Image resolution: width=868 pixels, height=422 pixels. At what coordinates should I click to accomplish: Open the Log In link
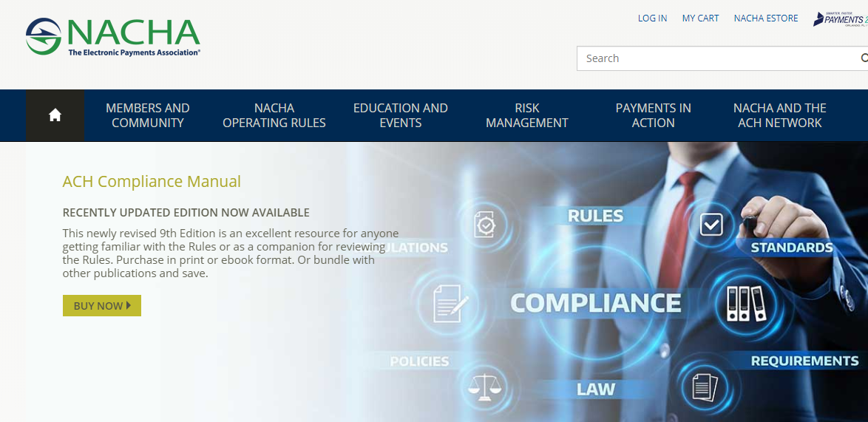tap(652, 18)
